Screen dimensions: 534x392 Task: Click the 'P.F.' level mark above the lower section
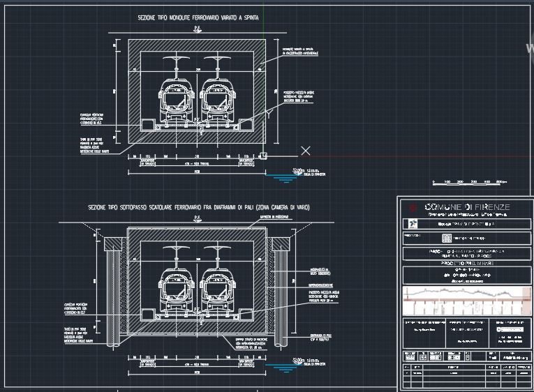[x=198, y=218]
